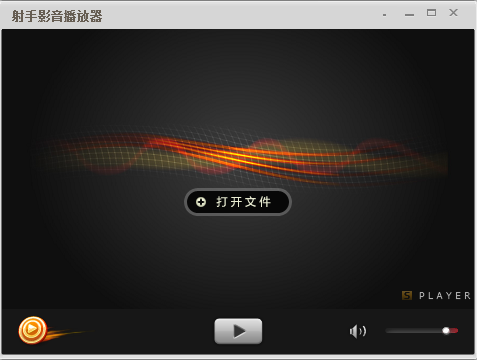Maximize the player window
477x360 pixels.
pos(431,13)
